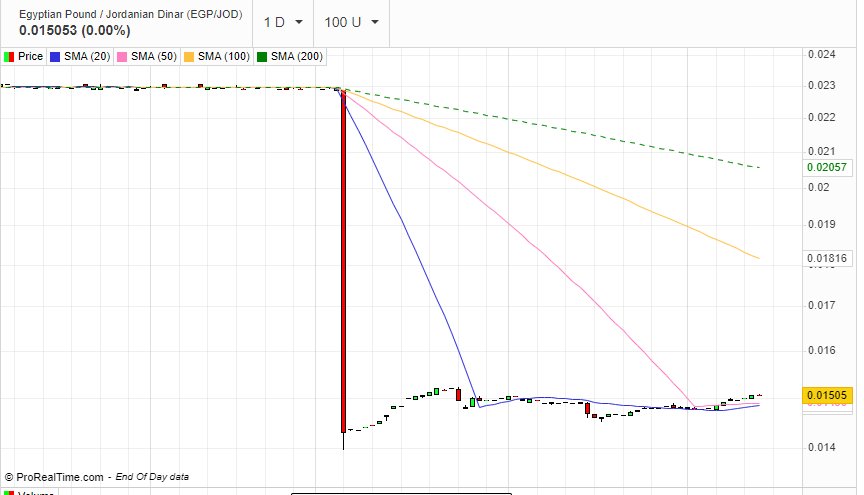Click the orange SMA (100) color swatch

189,57
